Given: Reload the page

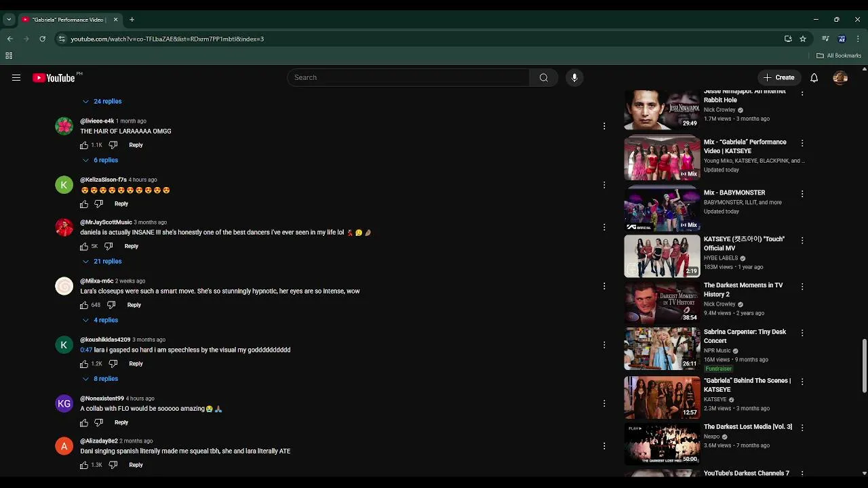Looking at the screenshot, I should 42,39.
